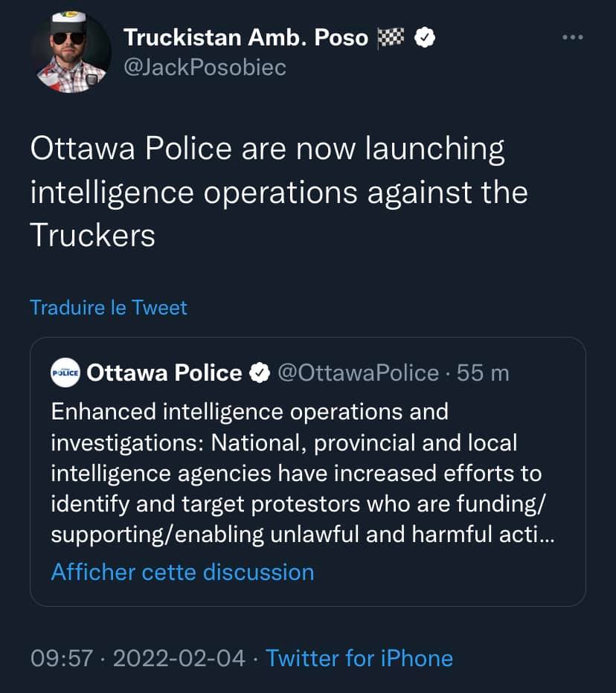This screenshot has width=616, height=693.
Task: Click the verified badge beside Truckistan Amb. Poso
Action: [424, 37]
